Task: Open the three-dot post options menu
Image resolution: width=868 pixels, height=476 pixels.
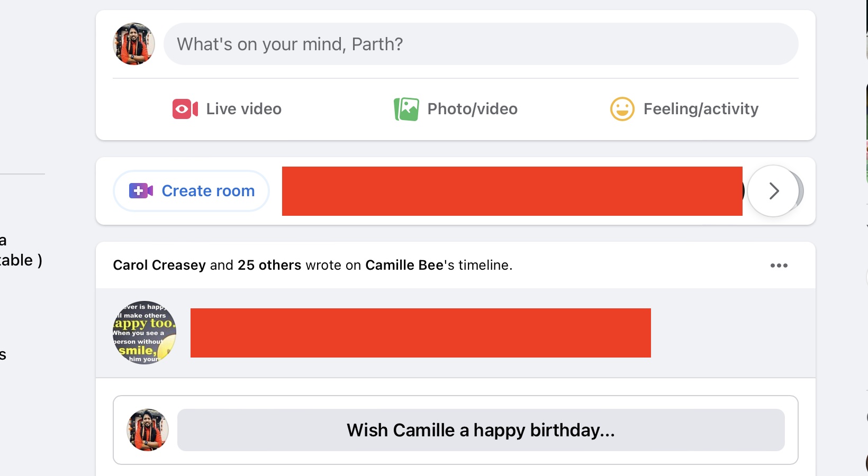Action: tap(779, 266)
